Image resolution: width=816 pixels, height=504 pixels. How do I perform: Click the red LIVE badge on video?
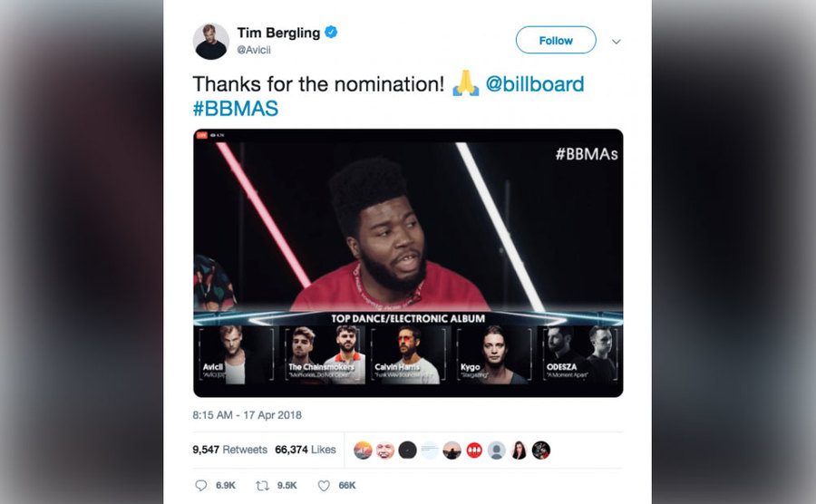click(202, 135)
